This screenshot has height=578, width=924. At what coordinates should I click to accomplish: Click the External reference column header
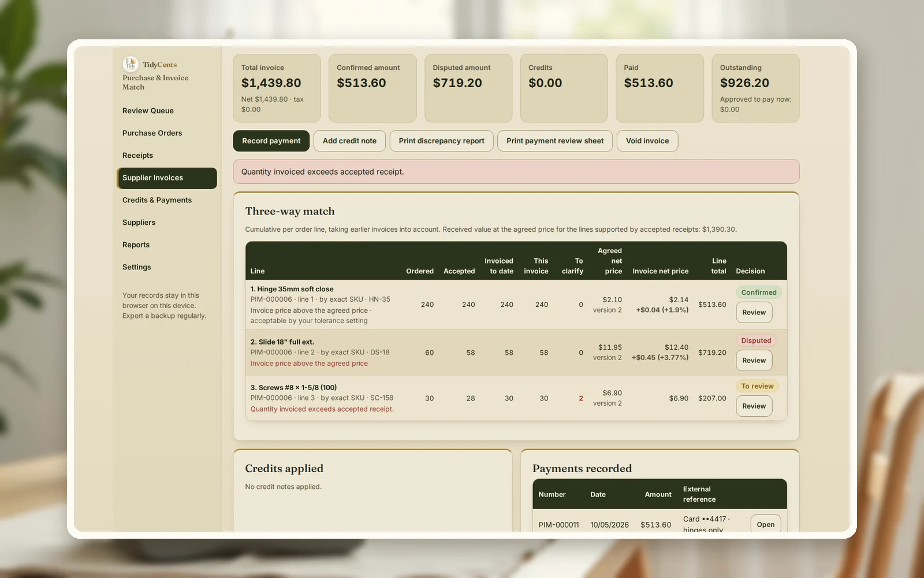(x=699, y=494)
